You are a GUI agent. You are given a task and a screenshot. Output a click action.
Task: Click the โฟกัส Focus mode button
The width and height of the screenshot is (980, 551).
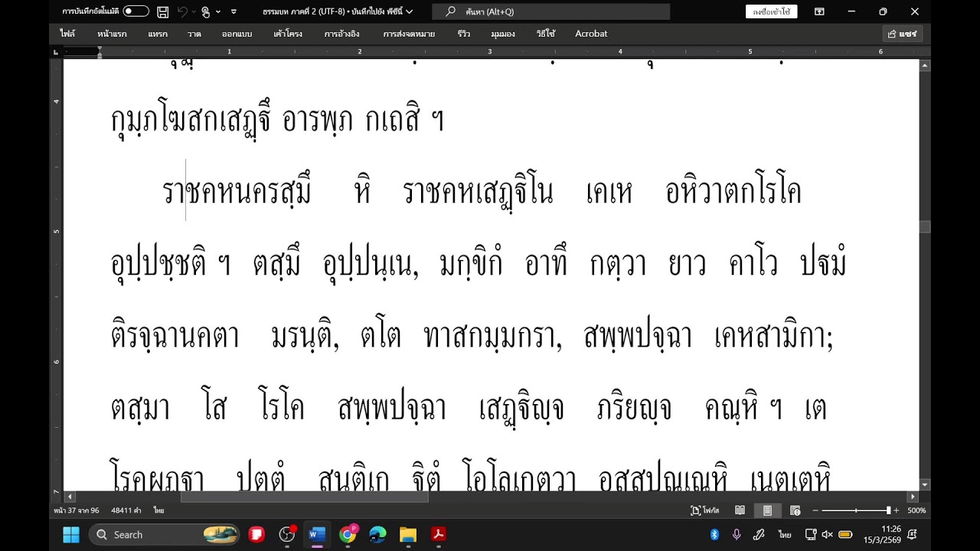705,510
